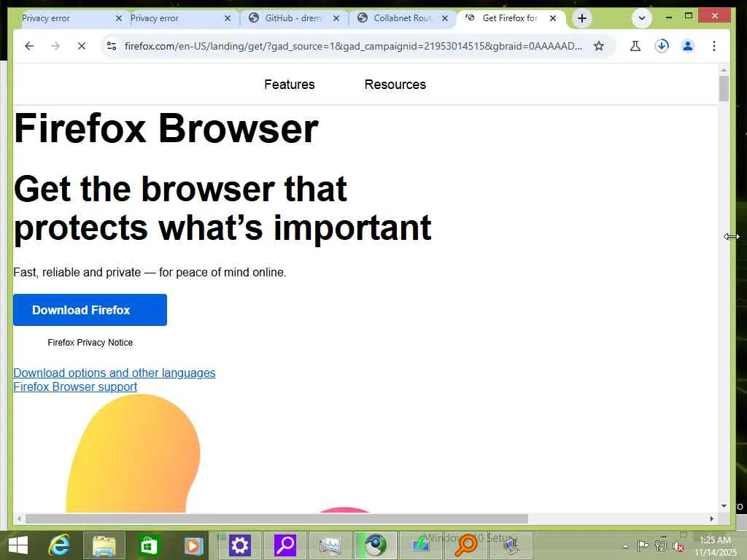Open the media player taskbar icon

point(193,545)
